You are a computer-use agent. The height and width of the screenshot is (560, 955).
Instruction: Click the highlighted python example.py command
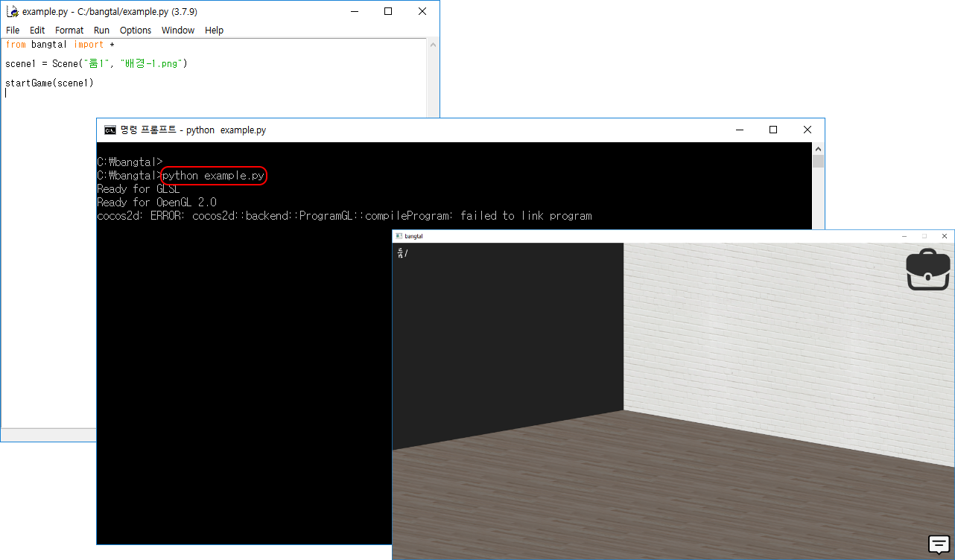coord(213,176)
